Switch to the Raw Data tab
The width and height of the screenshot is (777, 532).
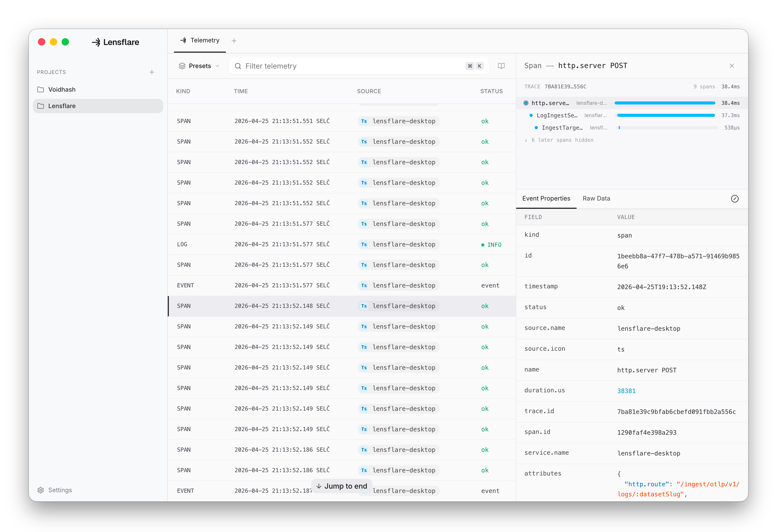click(596, 198)
